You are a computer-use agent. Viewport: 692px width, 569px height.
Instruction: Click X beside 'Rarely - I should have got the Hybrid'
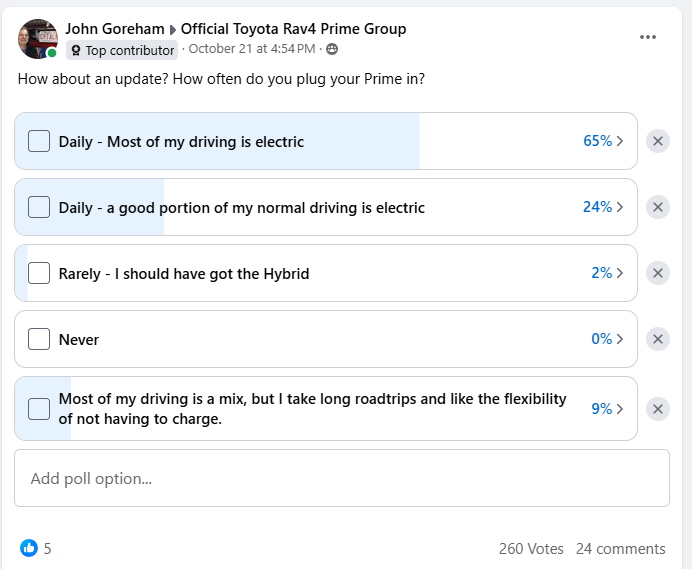[x=657, y=273]
